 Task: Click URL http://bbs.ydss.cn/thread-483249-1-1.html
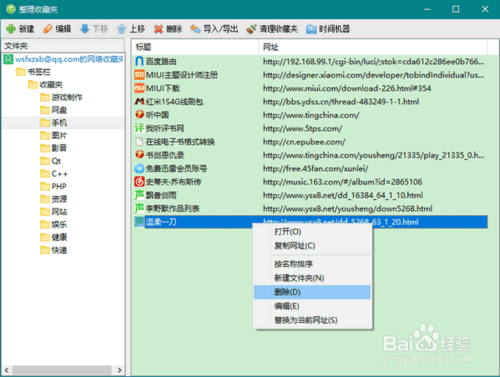tap(341, 101)
